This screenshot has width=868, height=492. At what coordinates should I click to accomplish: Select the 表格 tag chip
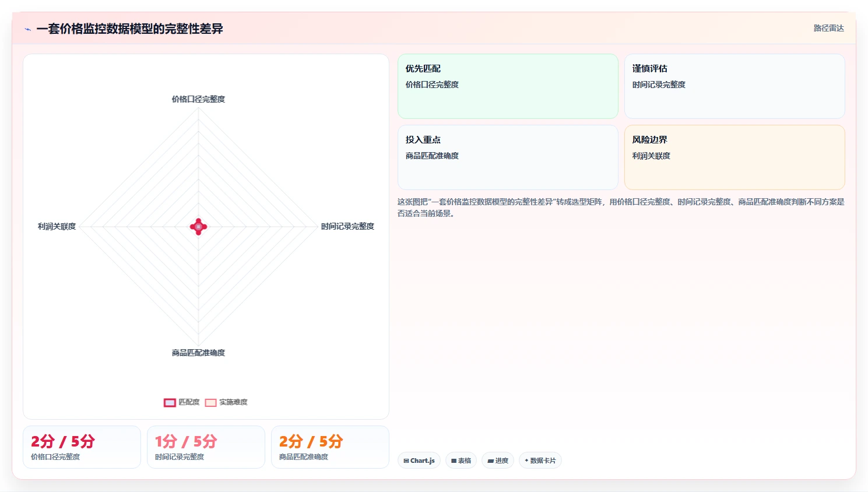coord(461,461)
